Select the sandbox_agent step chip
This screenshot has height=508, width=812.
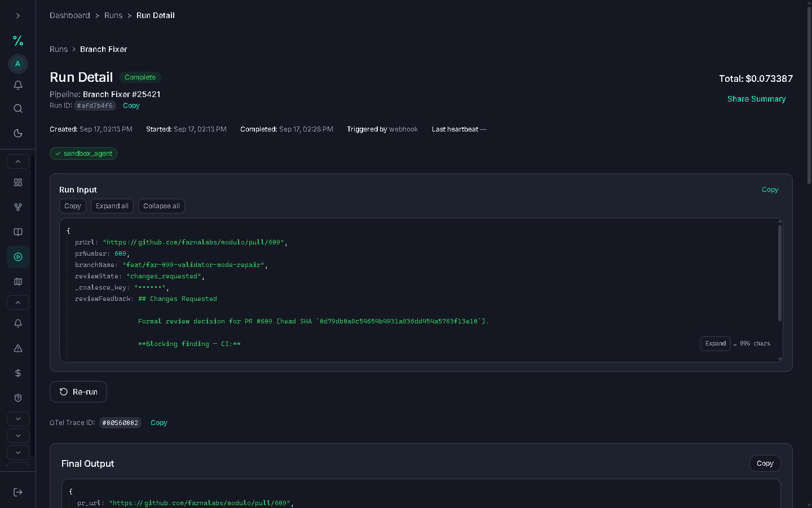[x=83, y=154]
